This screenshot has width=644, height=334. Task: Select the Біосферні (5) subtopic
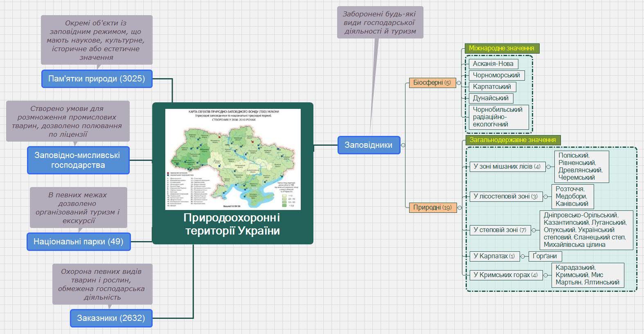[x=432, y=83]
